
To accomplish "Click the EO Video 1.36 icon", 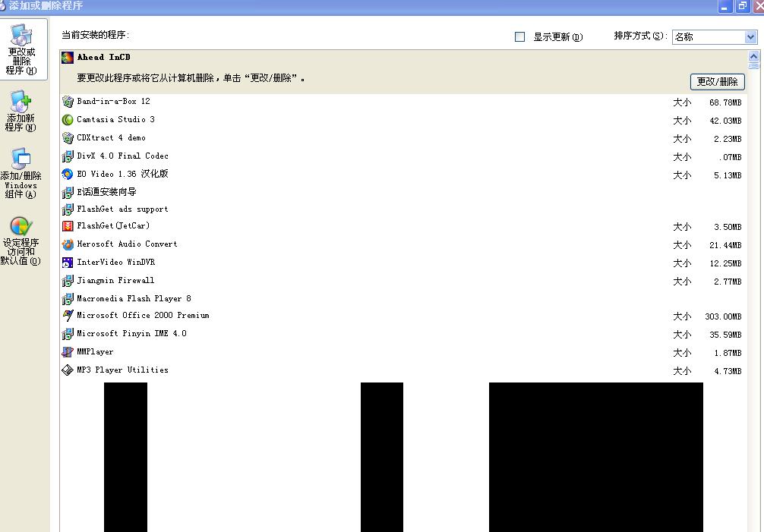I will [x=68, y=175].
